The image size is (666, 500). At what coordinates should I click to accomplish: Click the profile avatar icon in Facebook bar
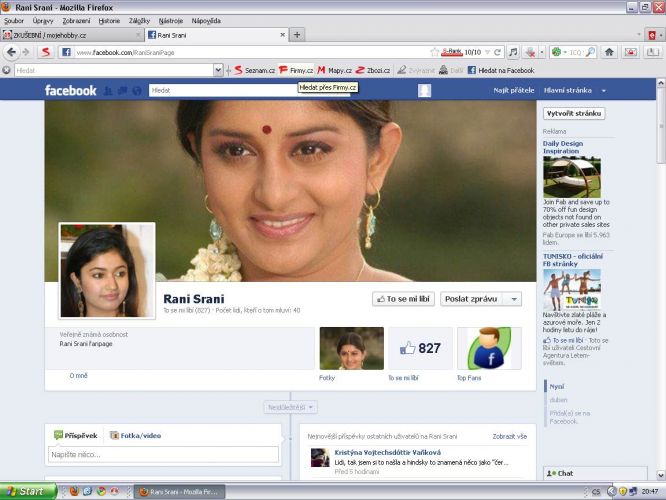(424, 90)
